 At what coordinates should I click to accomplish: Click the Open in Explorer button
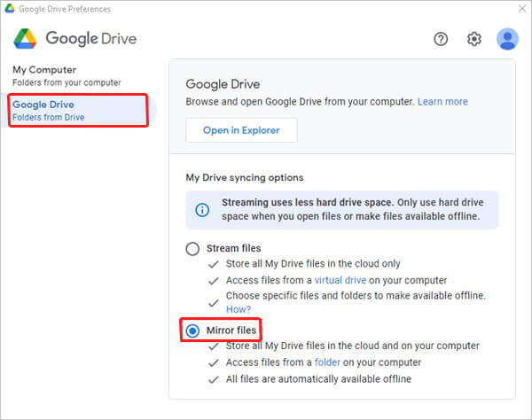(241, 130)
